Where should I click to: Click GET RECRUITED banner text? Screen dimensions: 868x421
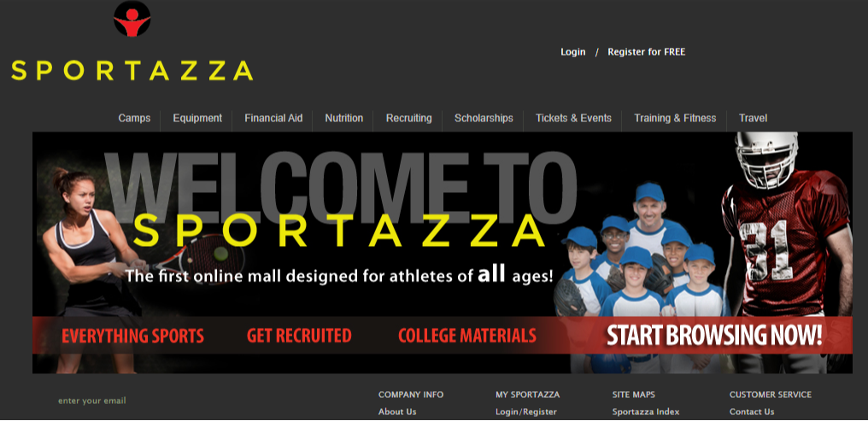point(299,336)
